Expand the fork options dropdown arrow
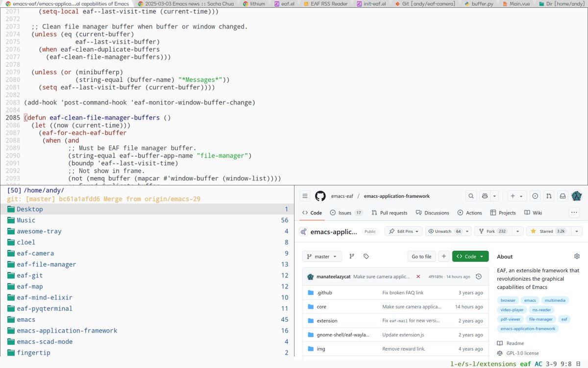The height and width of the screenshot is (368, 588). (516, 231)
